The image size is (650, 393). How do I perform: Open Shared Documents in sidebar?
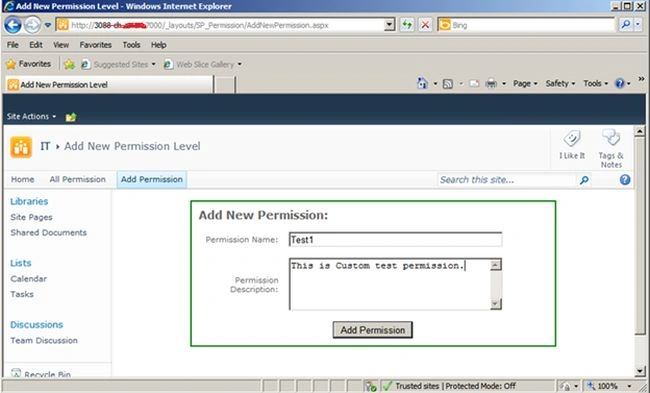point(49,233)
